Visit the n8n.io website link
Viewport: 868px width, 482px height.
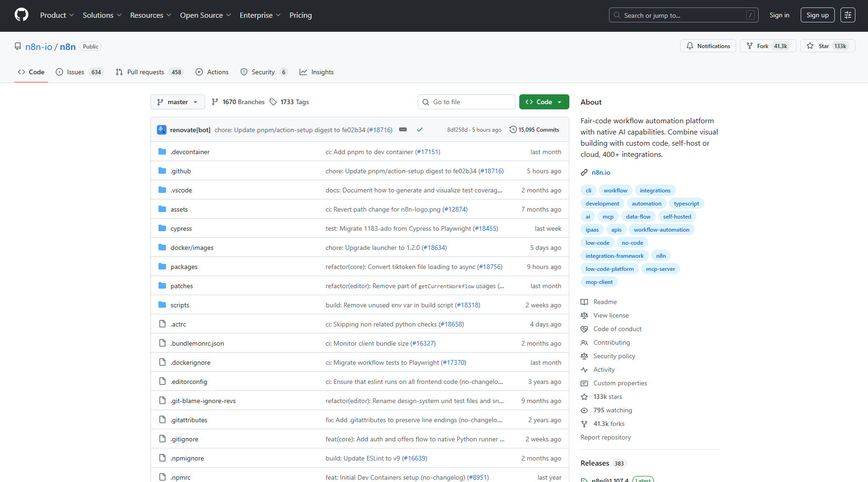(x=601, y=172)
